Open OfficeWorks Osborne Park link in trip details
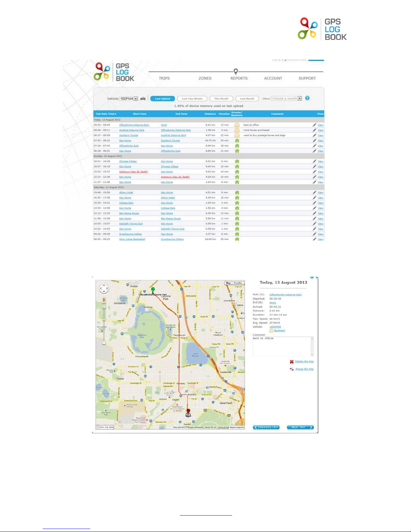411x532 pixels. (x=286, y=295)
